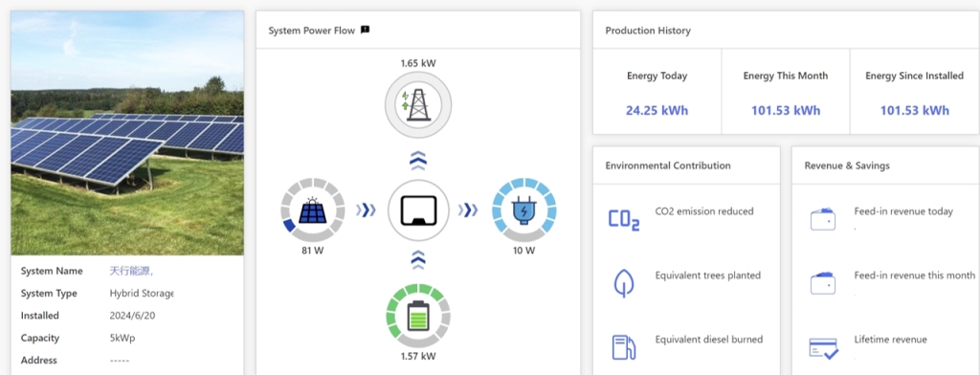The height and width of the screenshot is (375, 980).
Task: Click Energy Since Installed value
Action: point(914,111)
